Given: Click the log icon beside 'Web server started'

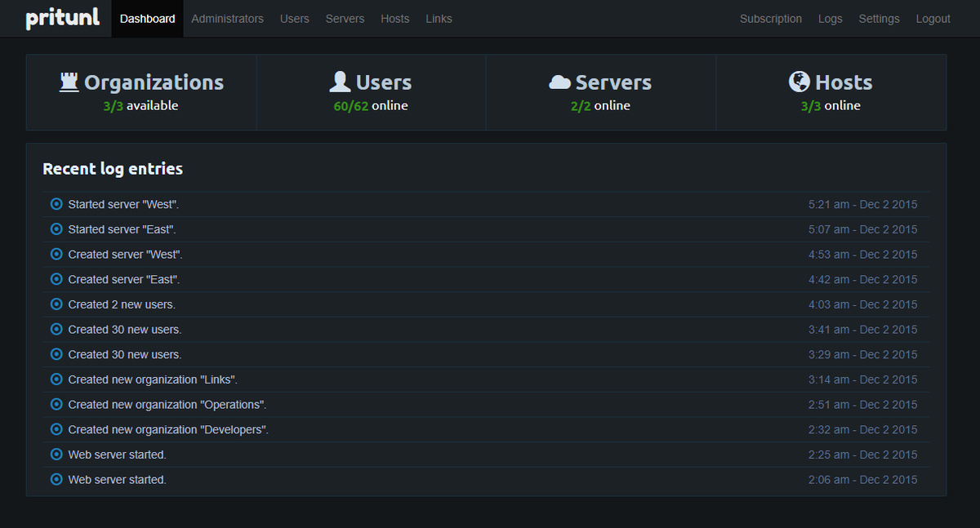Looking at the screenshot, I should [x=56, y=455].
